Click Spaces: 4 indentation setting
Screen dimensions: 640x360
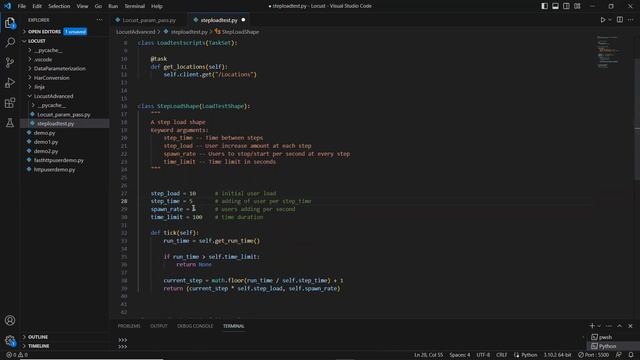point(460,355)
